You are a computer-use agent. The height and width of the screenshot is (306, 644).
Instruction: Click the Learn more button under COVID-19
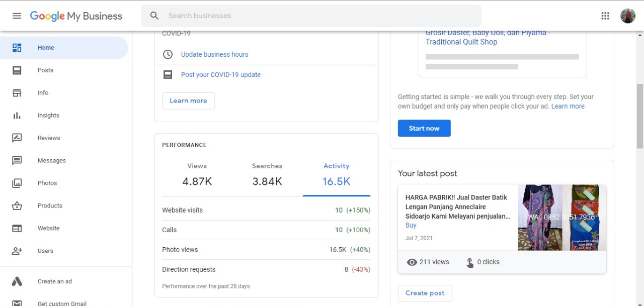point(188,100)
